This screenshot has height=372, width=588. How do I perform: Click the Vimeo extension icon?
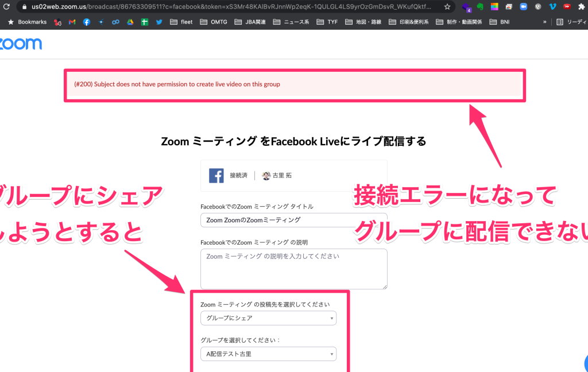pos(552,7)
